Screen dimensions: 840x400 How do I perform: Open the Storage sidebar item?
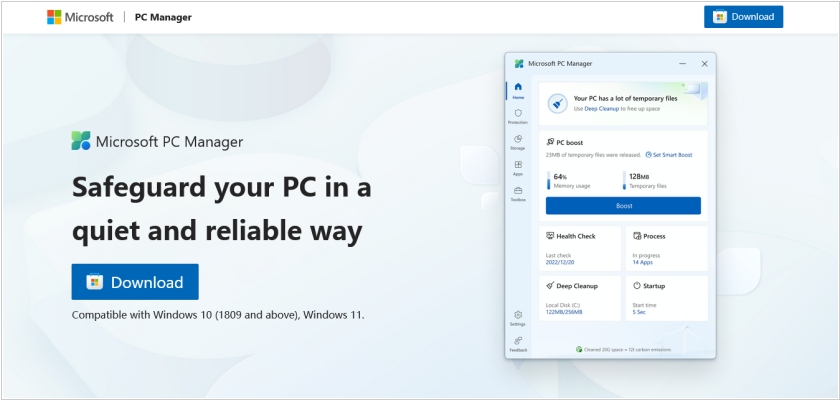518,142
